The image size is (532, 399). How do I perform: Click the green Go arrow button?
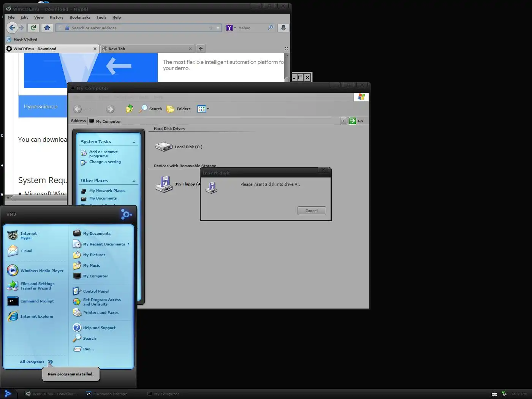[353, 121]
